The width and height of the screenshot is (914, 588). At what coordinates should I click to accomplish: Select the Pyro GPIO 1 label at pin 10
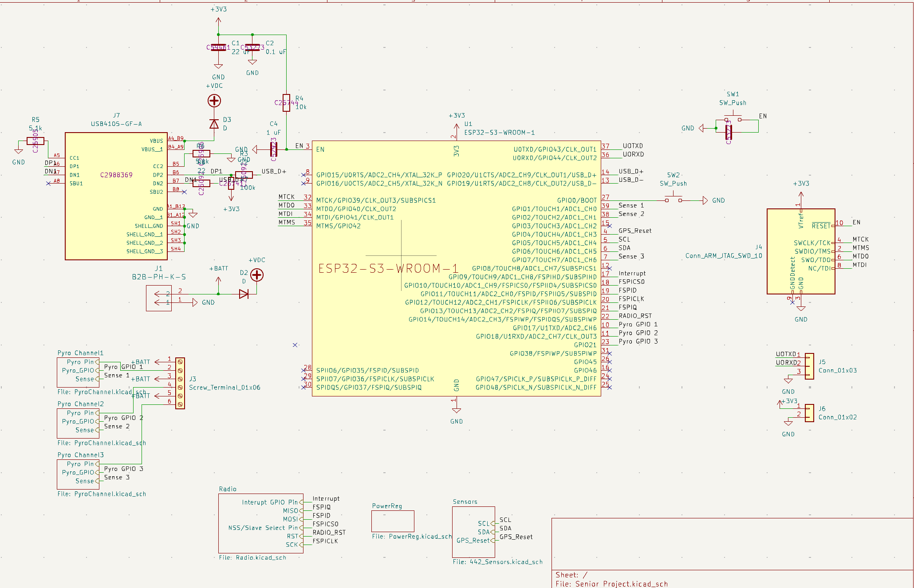[x=638, y=324]
